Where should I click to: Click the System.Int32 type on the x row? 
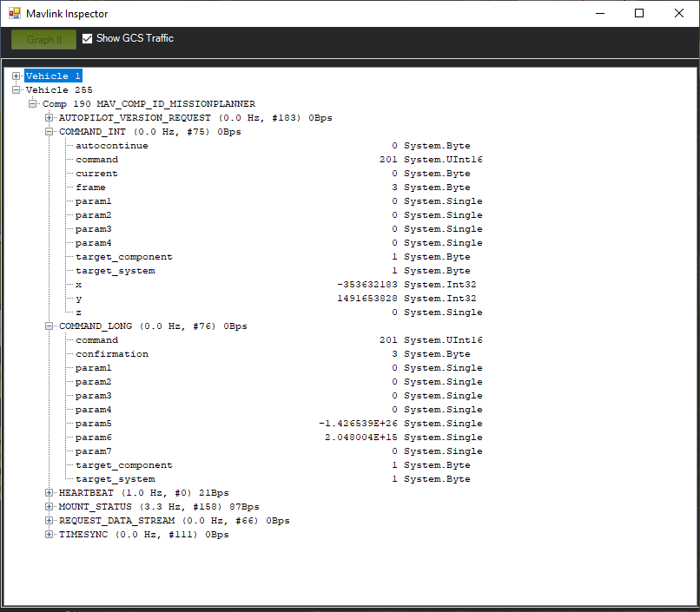coord(440,284)
